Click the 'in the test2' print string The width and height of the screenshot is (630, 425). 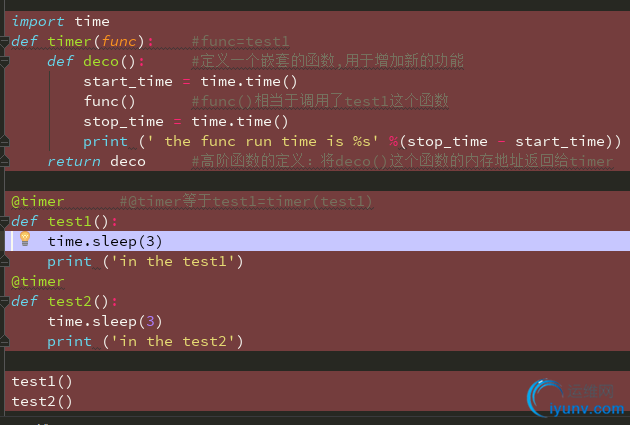point(180,341)
